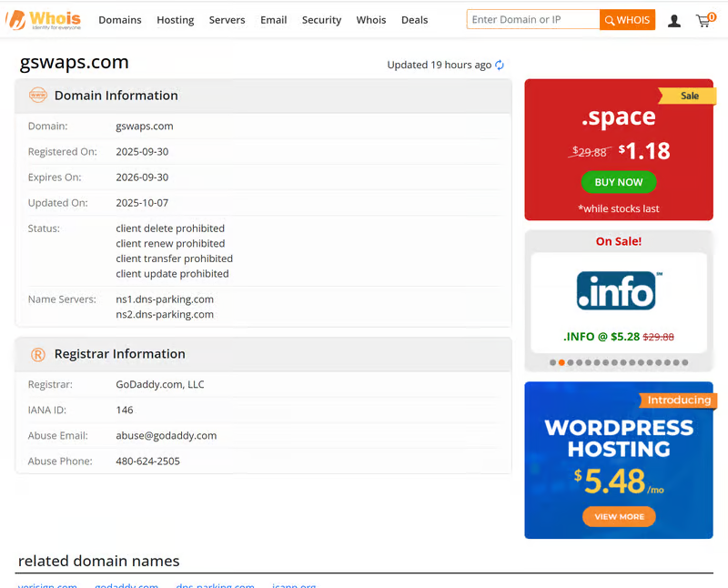Screen dimensions: 728x588
Task: Open the Domains menu
Action: 120,20
